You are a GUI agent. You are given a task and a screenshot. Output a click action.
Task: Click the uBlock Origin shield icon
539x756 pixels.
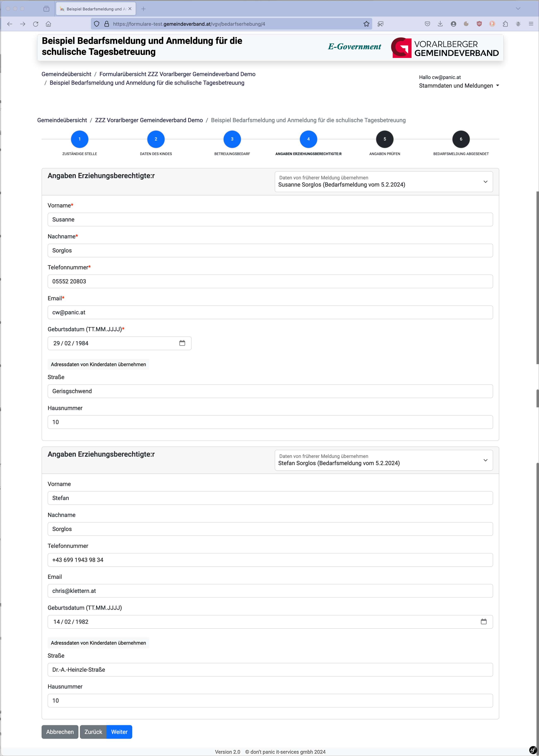(x=479, y=24)
